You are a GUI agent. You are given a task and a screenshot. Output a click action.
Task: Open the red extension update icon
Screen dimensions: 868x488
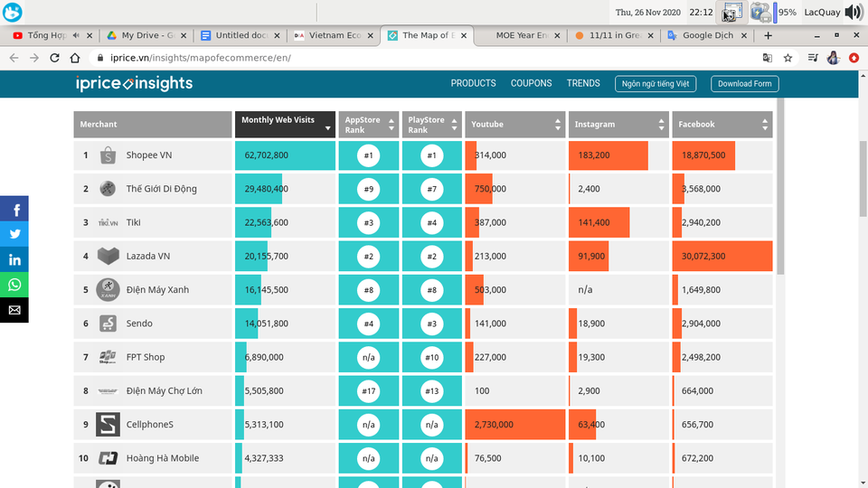pyautogui.click(x=854, y=58)
